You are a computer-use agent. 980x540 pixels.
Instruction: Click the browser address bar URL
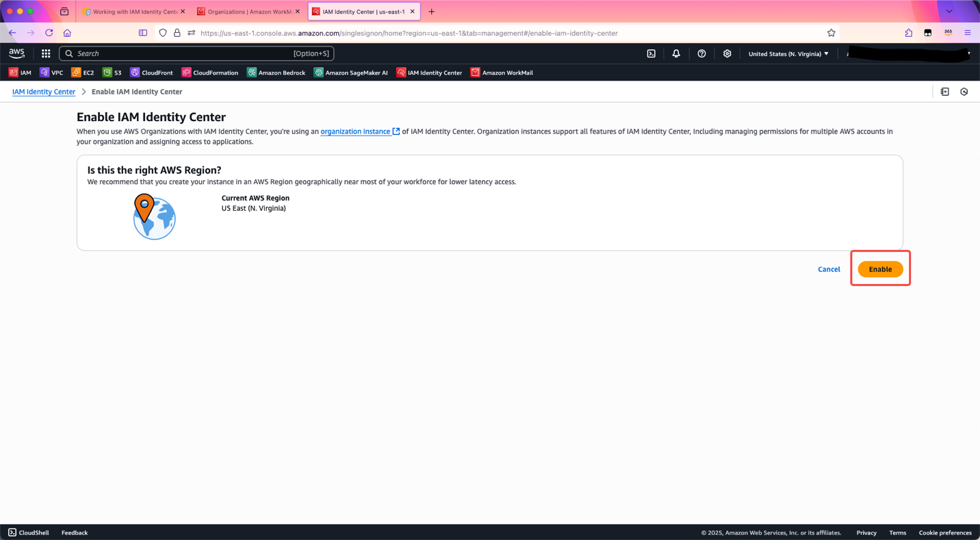[x=409, y=33]
